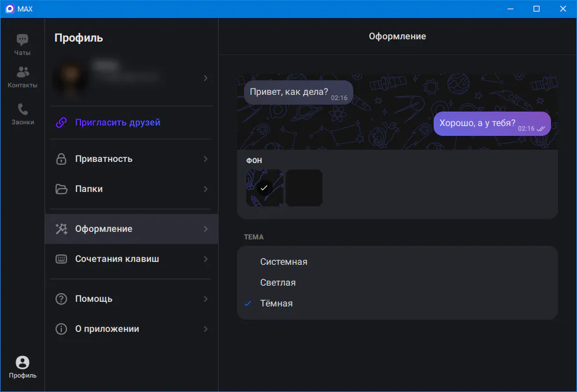
Task: Click the chevron in Папки row
Action: point(205,189)
